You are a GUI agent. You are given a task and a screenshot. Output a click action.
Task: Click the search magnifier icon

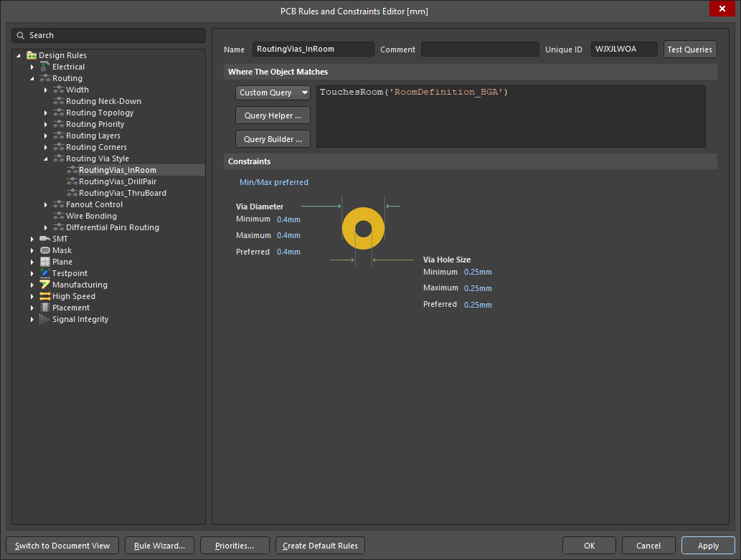[20, 35]
